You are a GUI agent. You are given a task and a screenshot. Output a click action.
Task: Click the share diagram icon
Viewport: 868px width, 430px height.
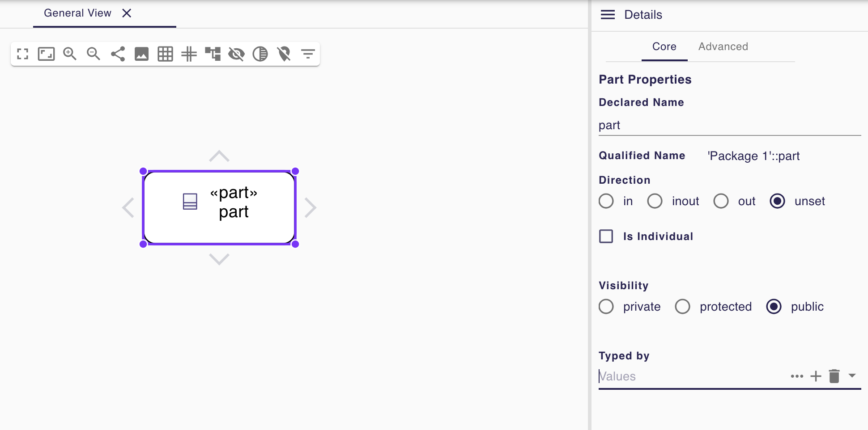(118, 54)
